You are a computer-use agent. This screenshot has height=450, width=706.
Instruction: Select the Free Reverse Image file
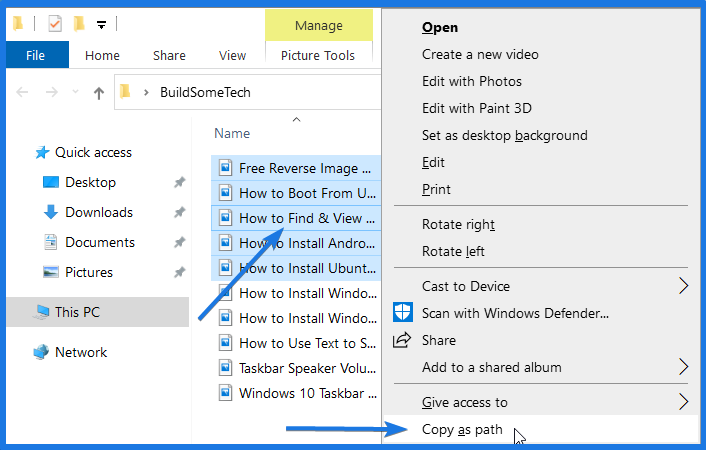(296, 168)
